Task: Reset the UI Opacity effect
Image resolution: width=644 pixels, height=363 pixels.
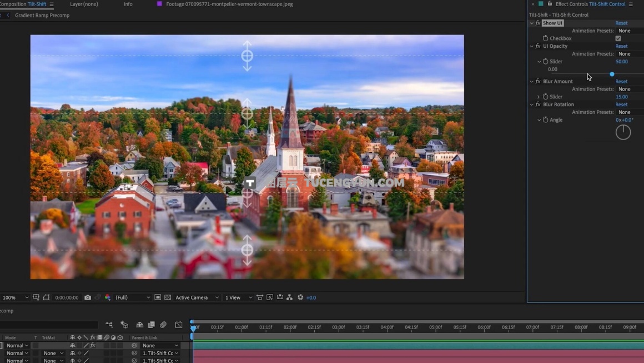Action: pyautogui.click(x=621, y=46)
